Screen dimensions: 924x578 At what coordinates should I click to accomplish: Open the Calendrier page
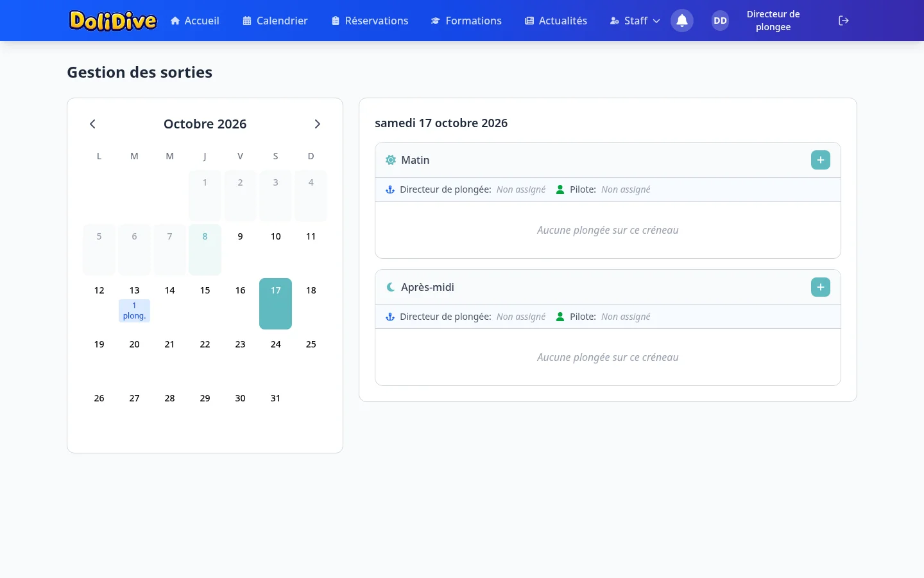tap(275, 21)
